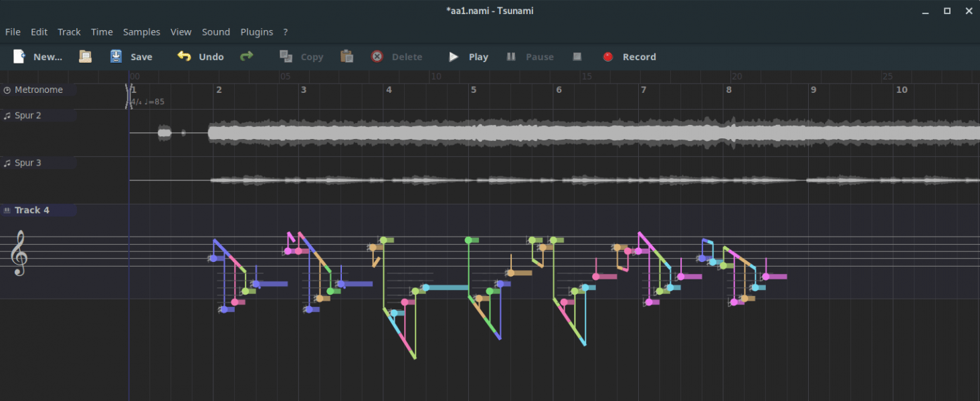Select the Track 4 MIDI track header
The image size is (980, 401).
point(38,210)
